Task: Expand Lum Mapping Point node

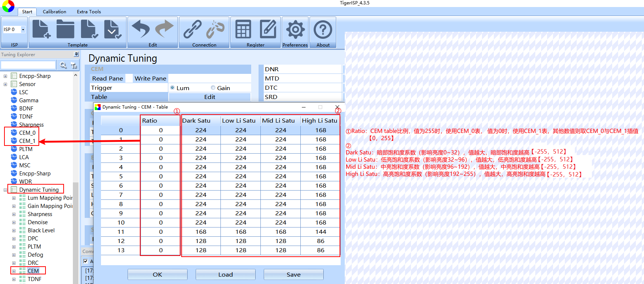Action: point(14,198)
